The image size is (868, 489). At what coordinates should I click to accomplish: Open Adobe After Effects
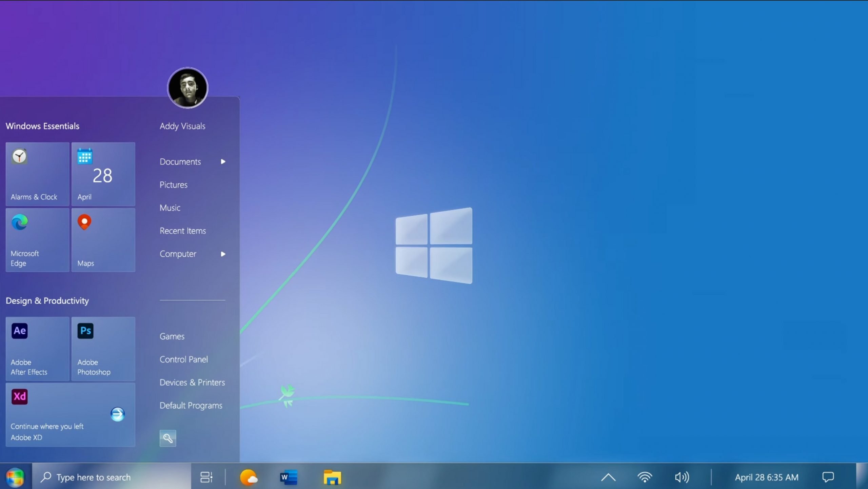[x=37, y=348]
